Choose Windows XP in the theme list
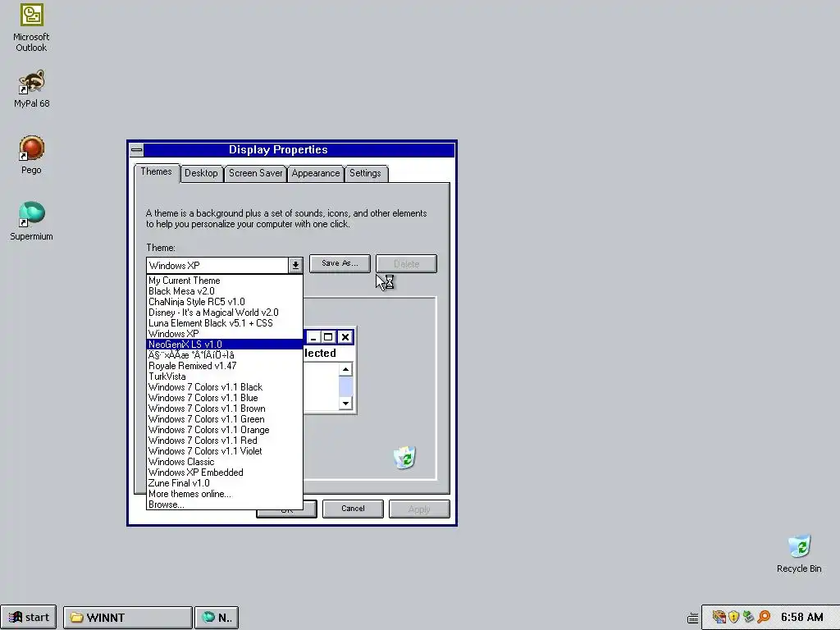Viewport: 840px width, 630px height. tap(225, 334)
